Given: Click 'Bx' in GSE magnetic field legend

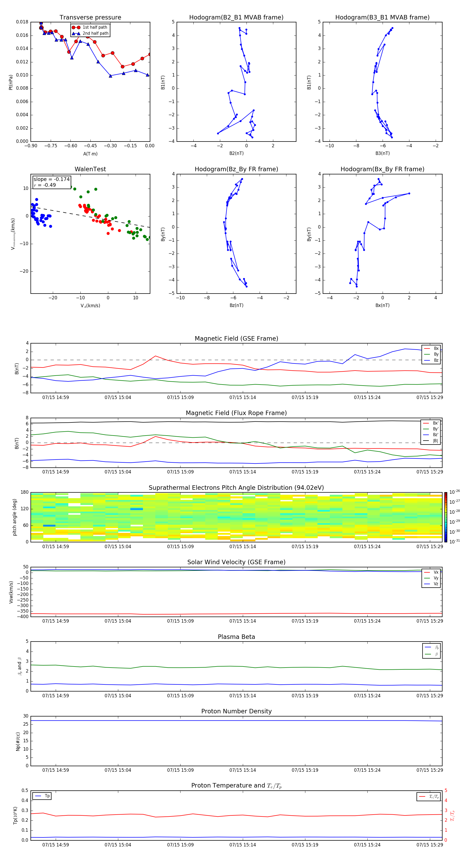Looking at the screenshot, I should pos(431,349).
